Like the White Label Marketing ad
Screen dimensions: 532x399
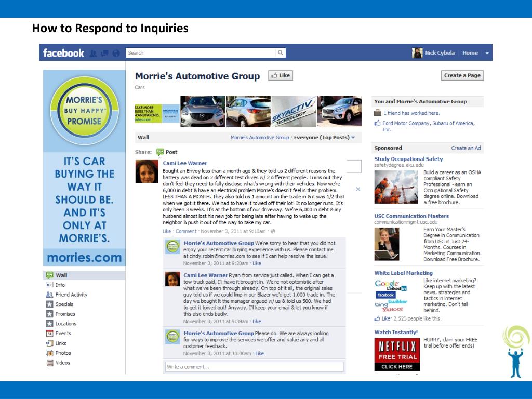[386, 318]
